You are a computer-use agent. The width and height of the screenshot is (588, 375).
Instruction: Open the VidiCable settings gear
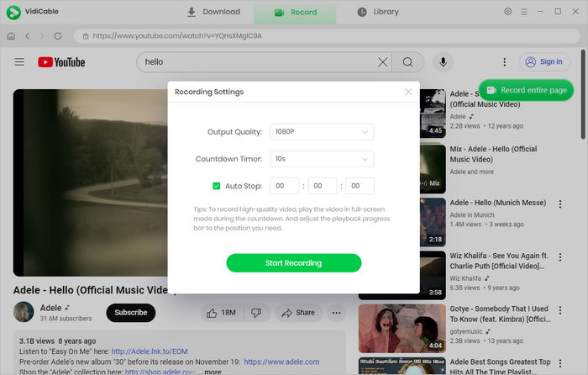[507, 12]
